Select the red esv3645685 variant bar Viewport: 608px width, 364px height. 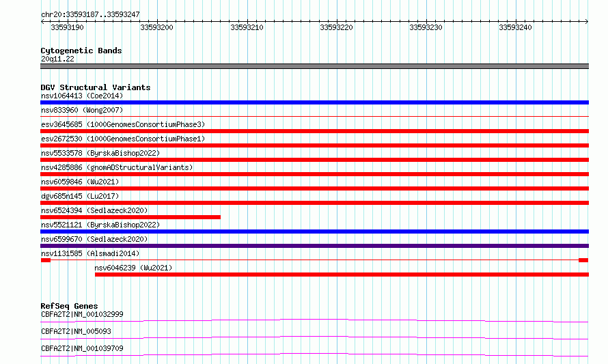pyautogui.click(x=314, y=131)
